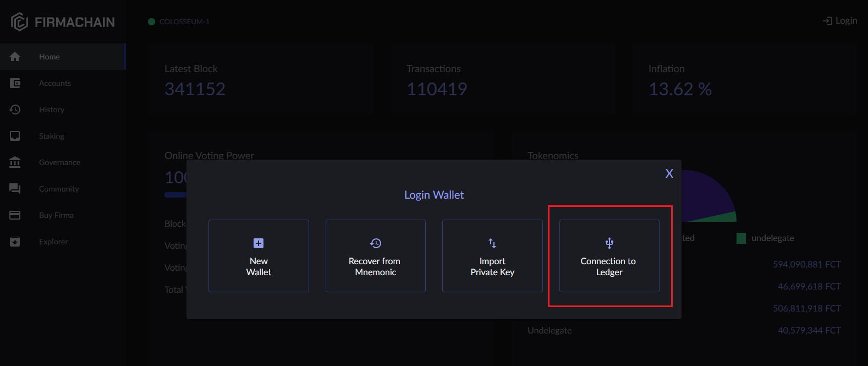Click the Login link

coord(840,21)
